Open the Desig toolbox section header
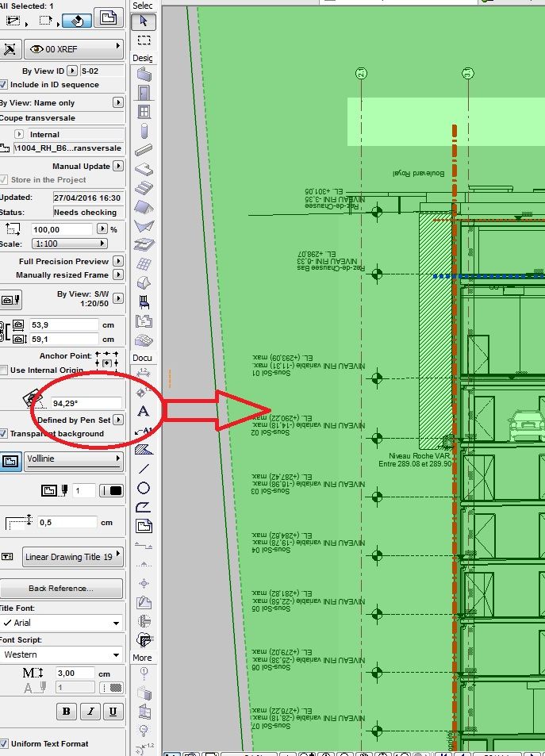 coord(143,58)
